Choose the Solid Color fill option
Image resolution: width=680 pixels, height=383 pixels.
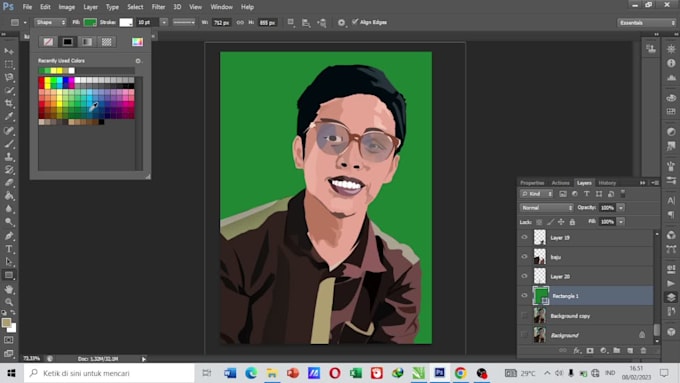68,42
